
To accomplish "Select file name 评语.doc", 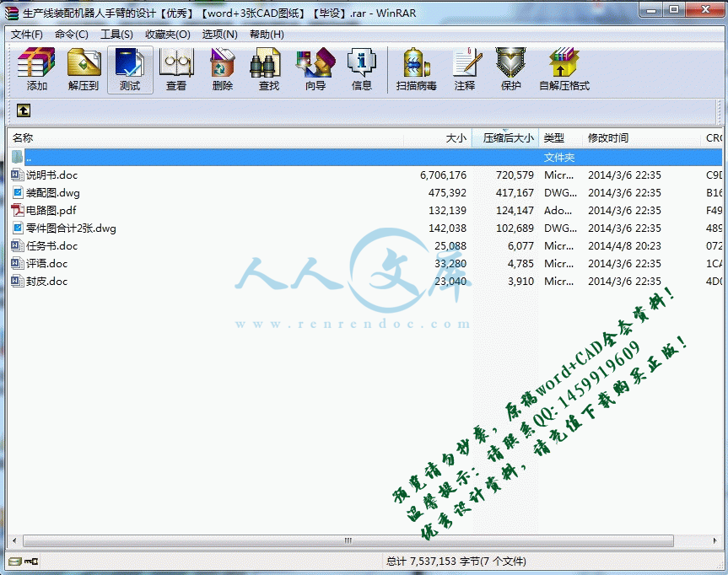I will 47,263.
